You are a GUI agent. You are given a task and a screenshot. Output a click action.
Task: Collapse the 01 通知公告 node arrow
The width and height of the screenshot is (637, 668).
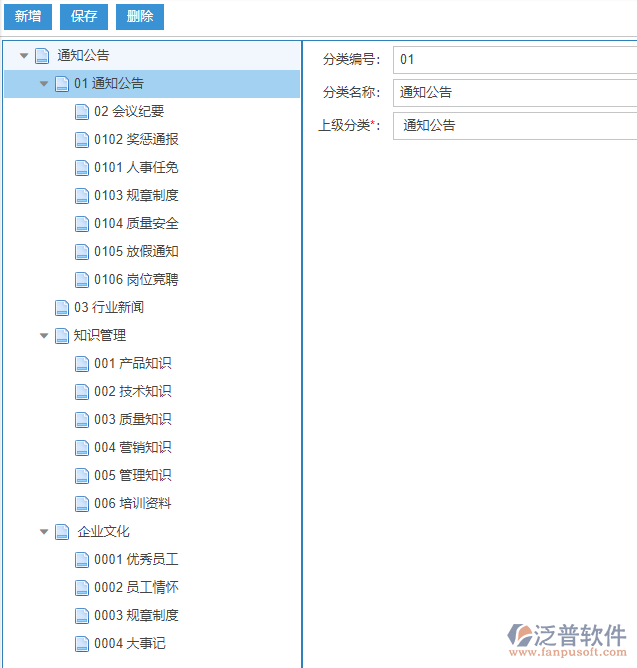[x=44, y=84]
